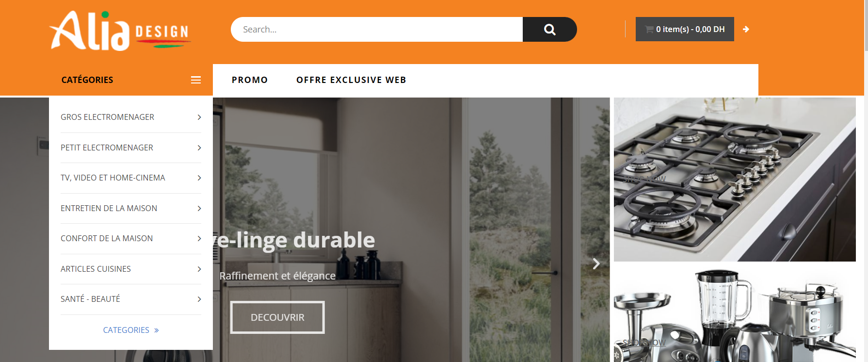This screenshot has width=868, height=362.
Task: Click the white arrow beside the cart
Action: (x=746, y=29)
